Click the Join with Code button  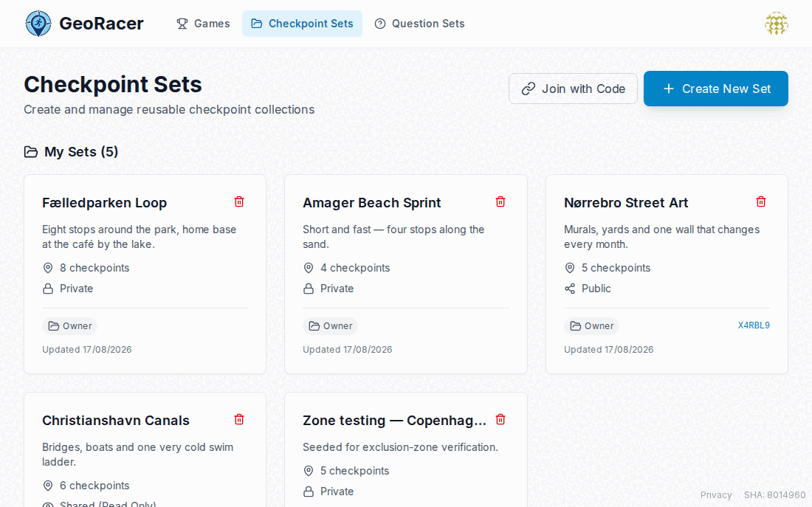573,89
